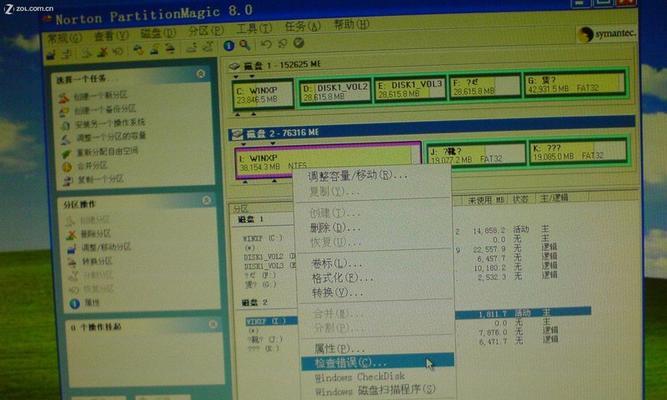Screen dimensions: 667x400
Task: Open the 帮助(H) menu
Action: pos(351,24)
